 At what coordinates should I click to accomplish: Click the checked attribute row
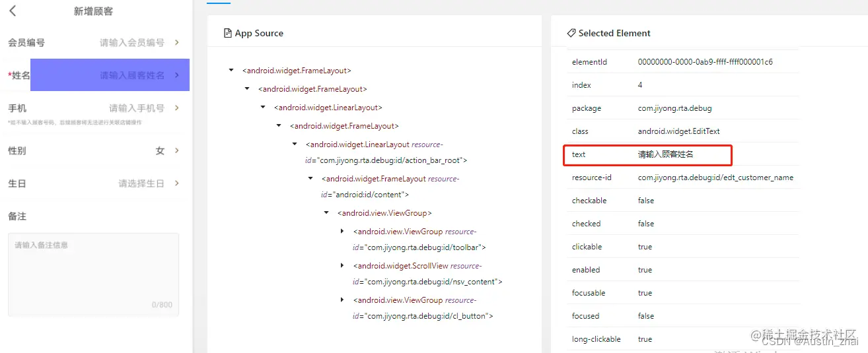point(682,224)
